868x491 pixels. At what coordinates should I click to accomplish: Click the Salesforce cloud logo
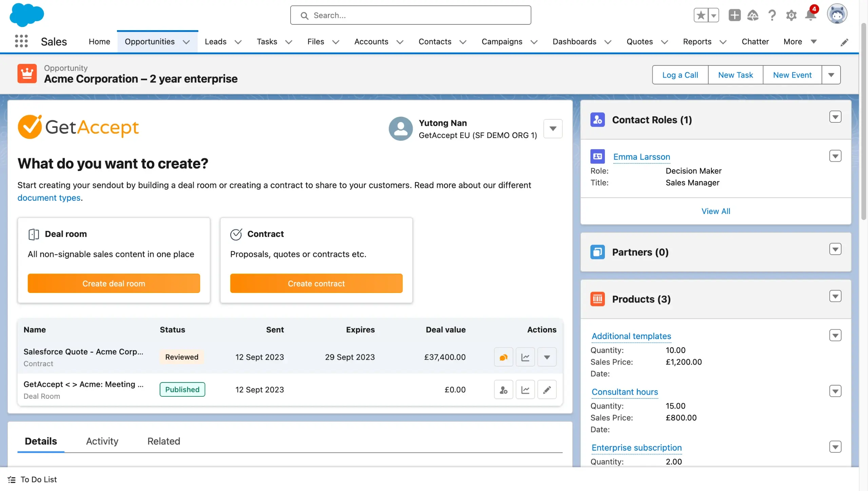[27, 15]
